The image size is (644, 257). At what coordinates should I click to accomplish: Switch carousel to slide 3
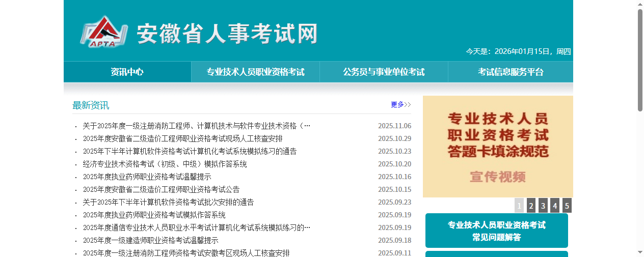coord(543,206)
